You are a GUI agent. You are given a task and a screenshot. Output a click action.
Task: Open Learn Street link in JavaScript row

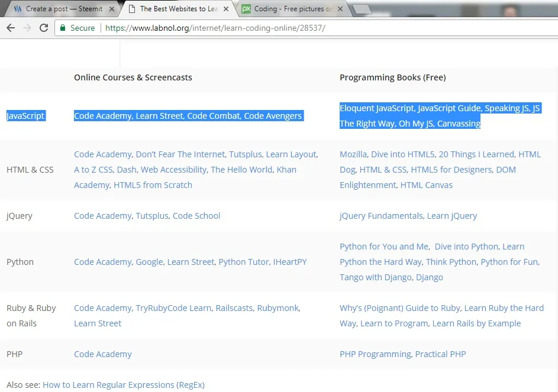pyautogui.click(x=159, y=116)
